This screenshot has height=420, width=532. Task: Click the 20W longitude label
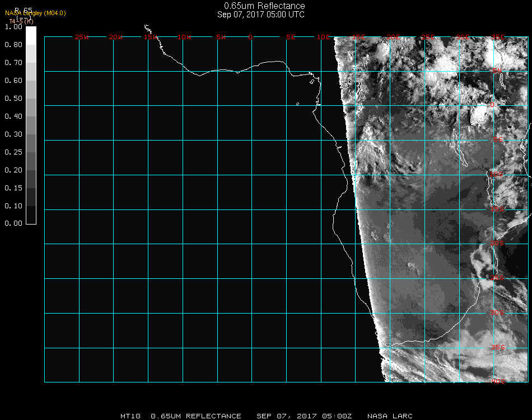pyautogui.click(x=116, y=37)
